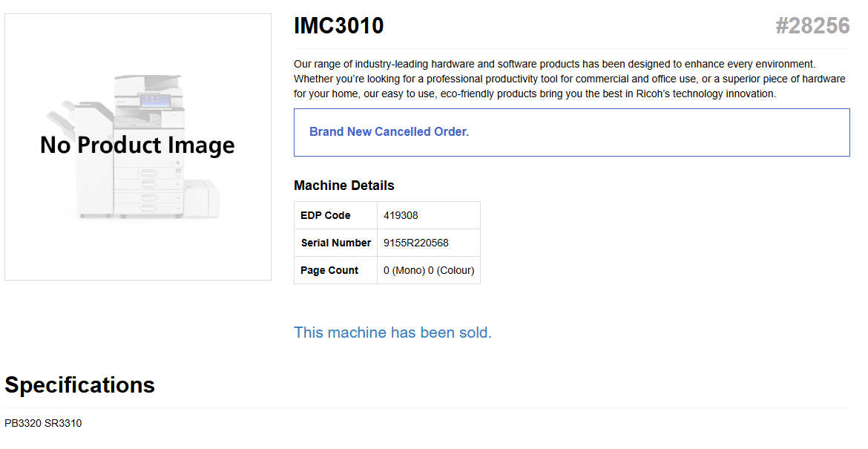Click the product description paragraph
Image resolution: width=868 pixels, height=449 pixels.
[569, 79]
